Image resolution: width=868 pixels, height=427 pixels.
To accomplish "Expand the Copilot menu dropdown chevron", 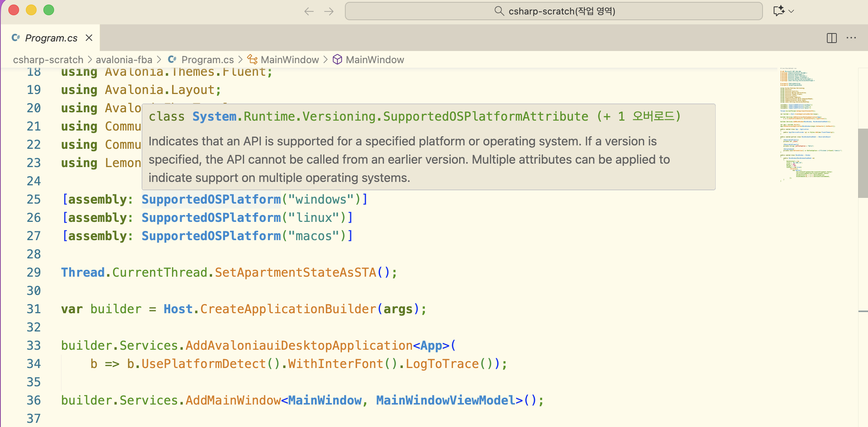I will (791, 11).
